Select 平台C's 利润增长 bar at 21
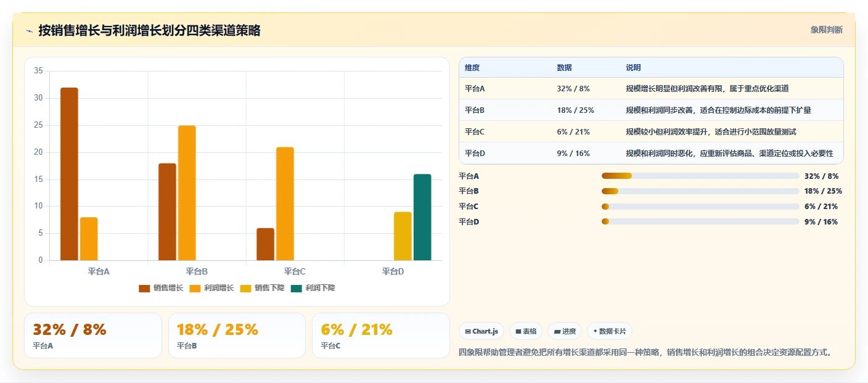This screenshot has height=383, width=868. pyautogui.click(x=285, y=204)
